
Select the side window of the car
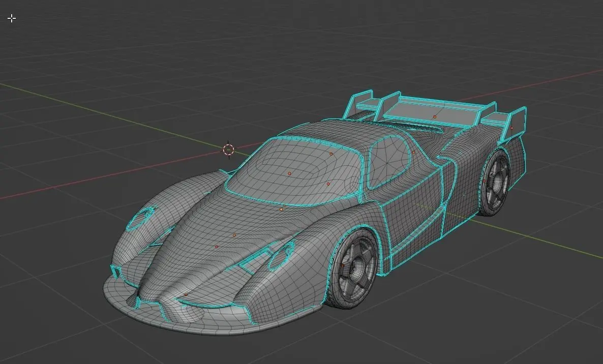[388, 162]
